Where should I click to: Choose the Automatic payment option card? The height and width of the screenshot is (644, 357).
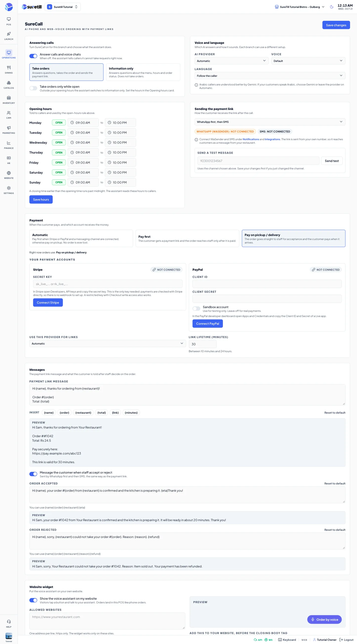coord(81,238)
